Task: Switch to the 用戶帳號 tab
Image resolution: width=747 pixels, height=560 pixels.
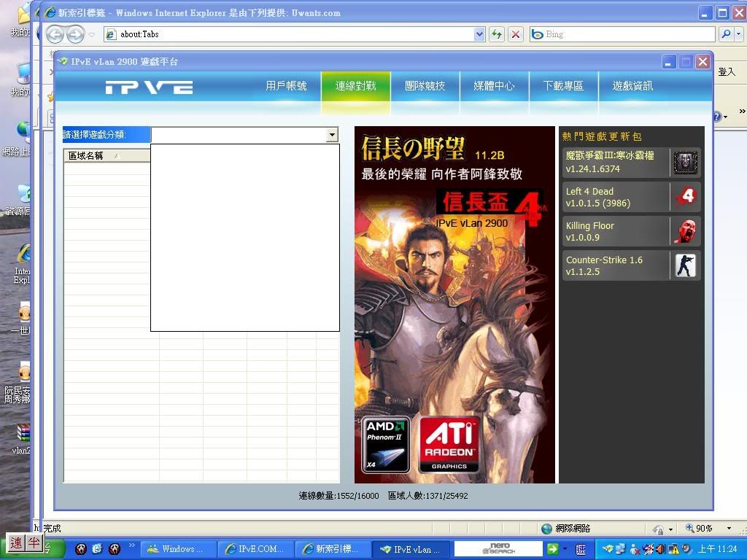Action: click(x=286, y=86)
